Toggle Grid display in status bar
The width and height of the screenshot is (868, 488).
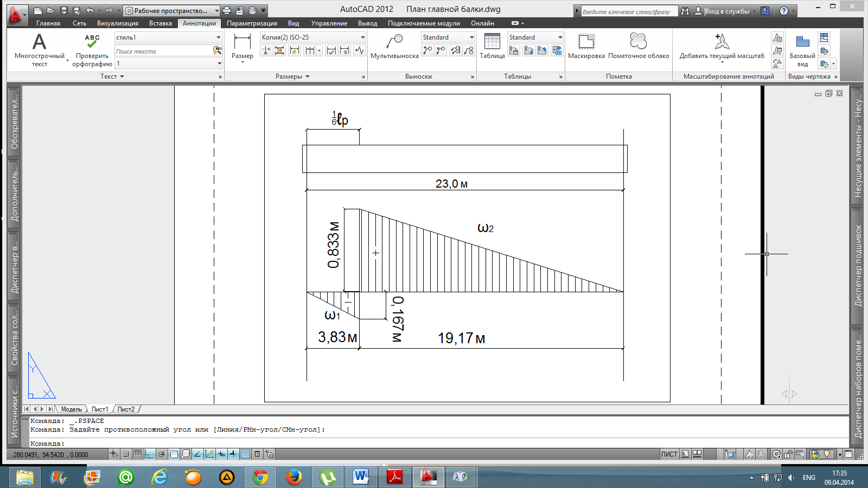(x=138, y=454)
